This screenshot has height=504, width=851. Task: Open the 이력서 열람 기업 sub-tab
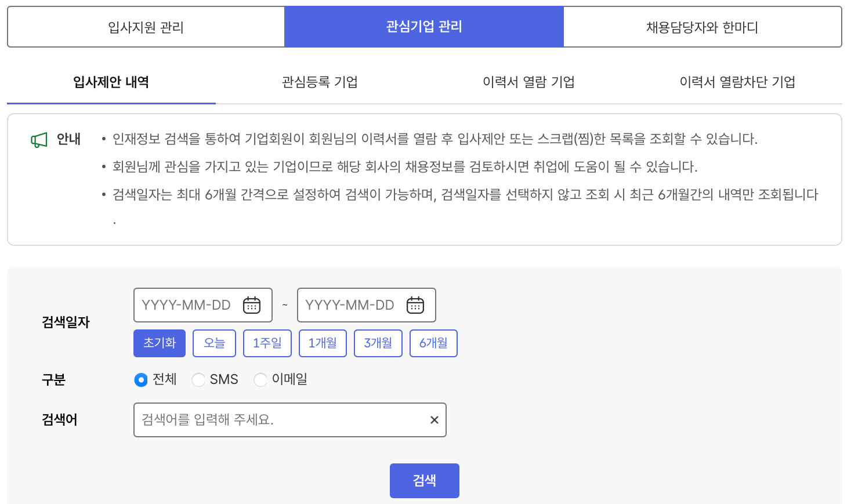pyautogui.click(x=528, y=82)
